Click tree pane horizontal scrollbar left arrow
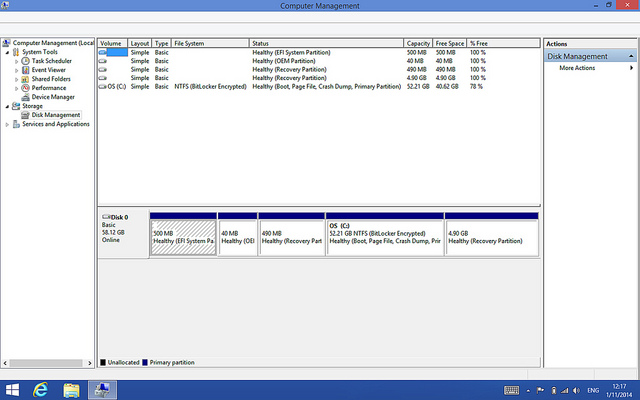Screen dimensions: 640x400 pyautogui.click(x=5, y=363)
